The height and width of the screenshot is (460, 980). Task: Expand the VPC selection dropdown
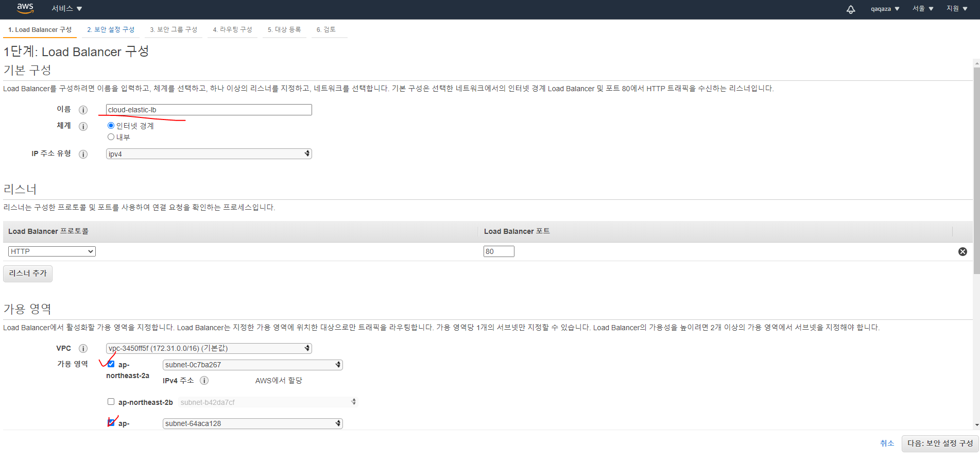pos(209,349)
